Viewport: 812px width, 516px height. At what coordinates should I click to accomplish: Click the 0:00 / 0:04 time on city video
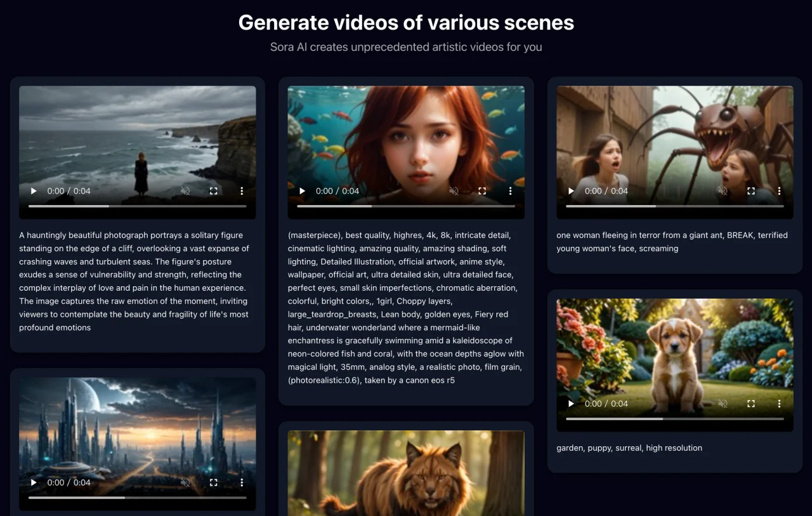[x=69, y=483]
